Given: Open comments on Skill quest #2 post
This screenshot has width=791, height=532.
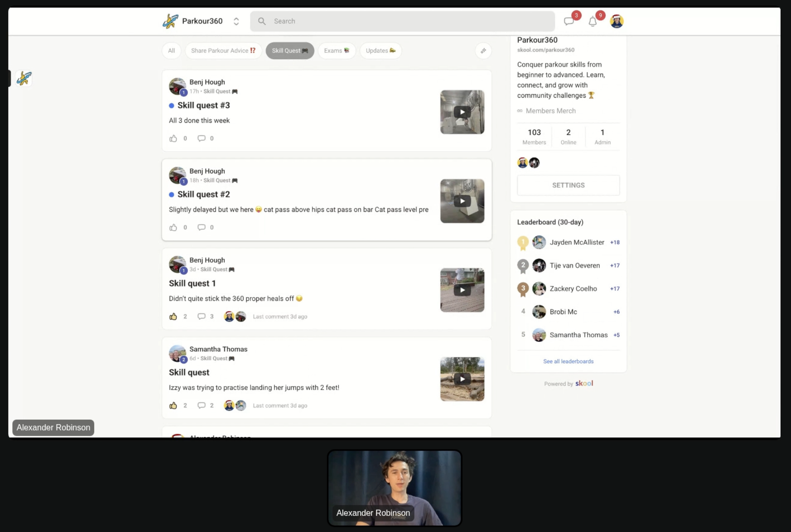Looking at the screenshot, I should pos(201,227).
